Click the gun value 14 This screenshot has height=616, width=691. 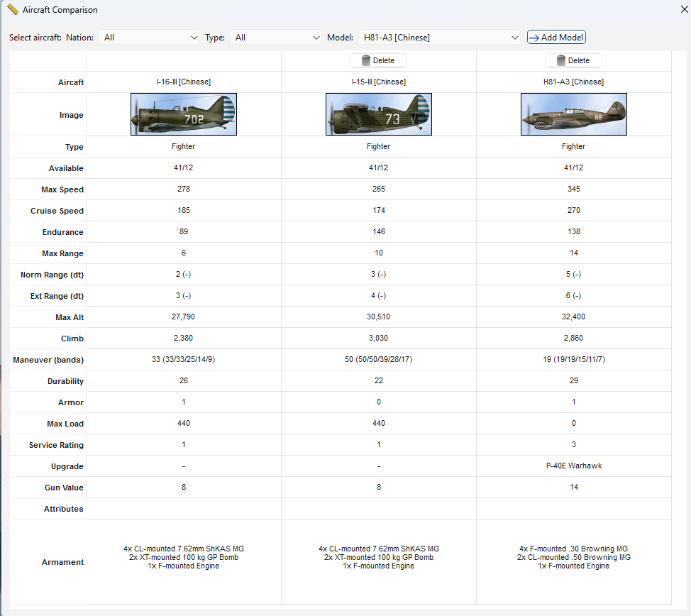574,488
